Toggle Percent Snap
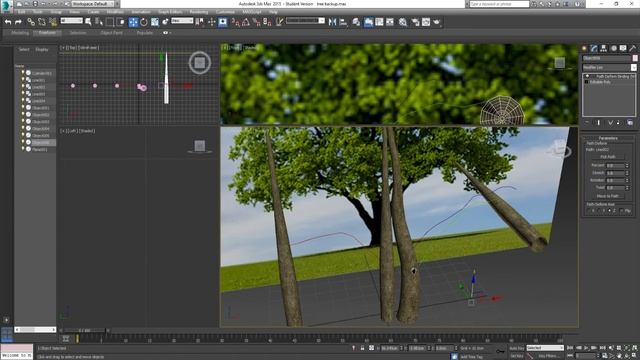This screenshot has height=360, width=640. [x=257, y=22]
